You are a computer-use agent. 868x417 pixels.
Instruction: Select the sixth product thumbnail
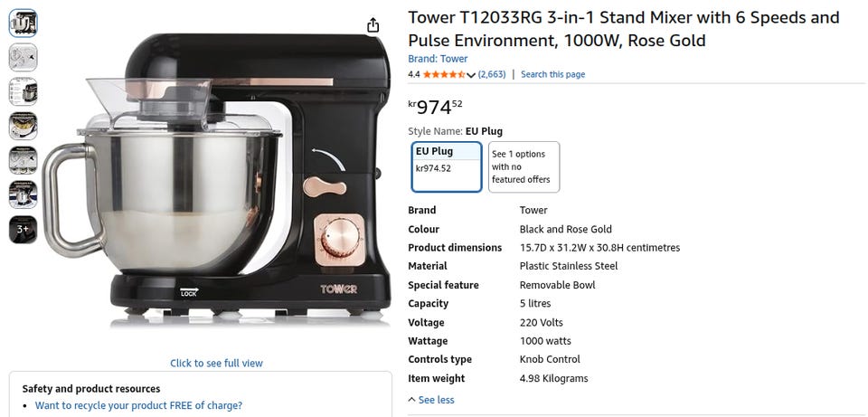[23, 194]
